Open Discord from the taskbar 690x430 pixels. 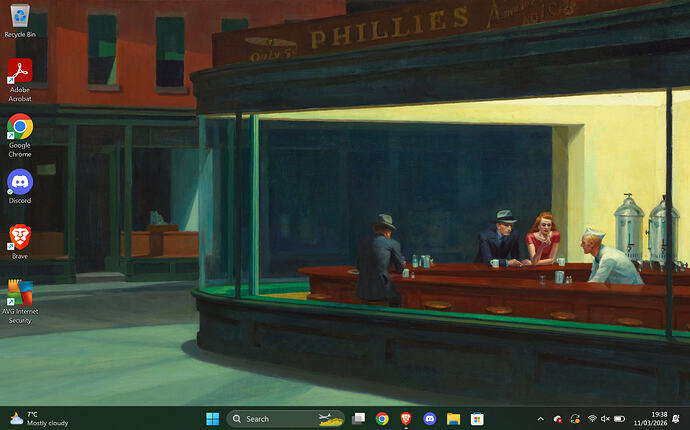click(x=429, y=419)
